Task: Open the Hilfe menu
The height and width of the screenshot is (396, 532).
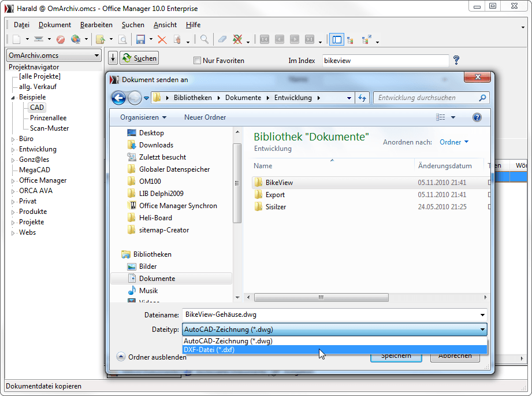Action: coord(193,25)
